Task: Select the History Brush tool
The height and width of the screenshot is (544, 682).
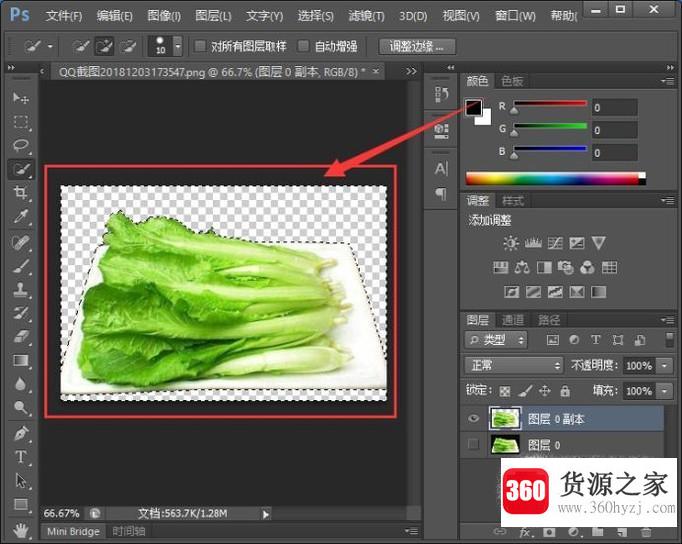Action: pos(20,313)
